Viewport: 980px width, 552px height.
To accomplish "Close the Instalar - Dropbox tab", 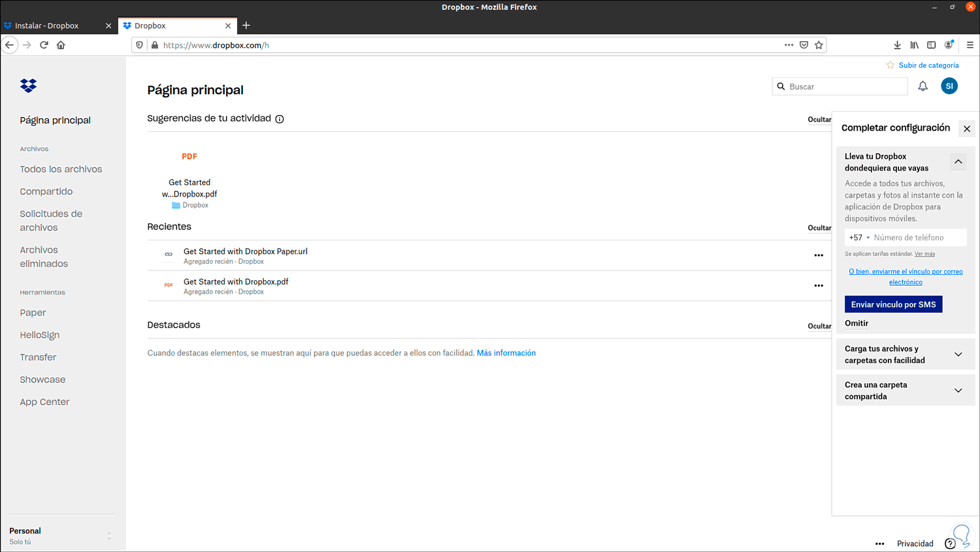I will point(108,26).
